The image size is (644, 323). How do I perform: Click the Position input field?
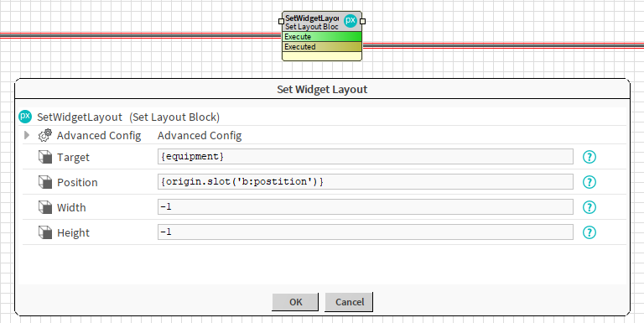[x=365, y=182]
